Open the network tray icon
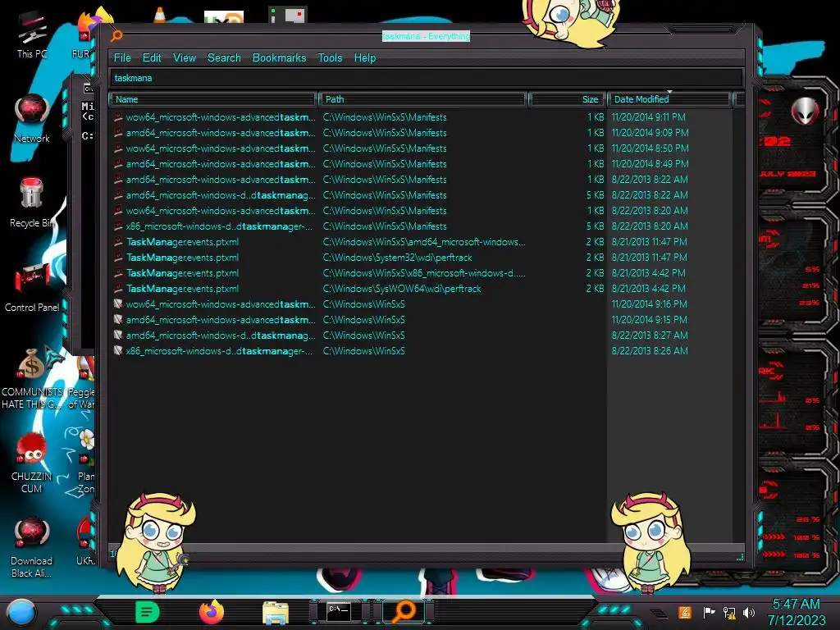The image size is (840, 630). pos(729,612)
